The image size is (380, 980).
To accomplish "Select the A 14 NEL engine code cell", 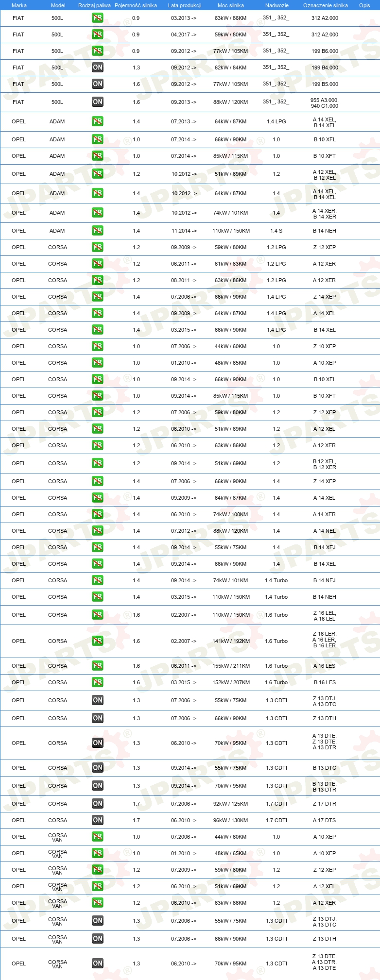I will pyautogui.click(x=325, y=531).
